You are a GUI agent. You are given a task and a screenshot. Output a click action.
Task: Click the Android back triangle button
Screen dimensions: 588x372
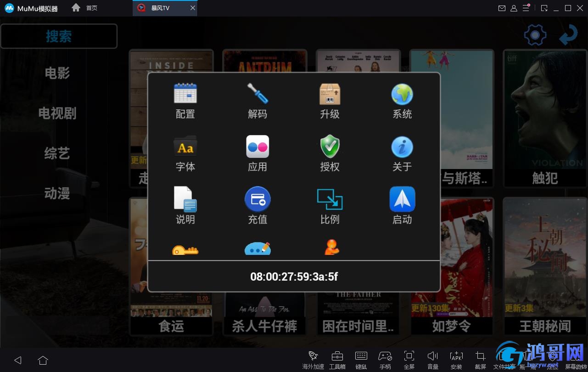click(x=18, y=361)
